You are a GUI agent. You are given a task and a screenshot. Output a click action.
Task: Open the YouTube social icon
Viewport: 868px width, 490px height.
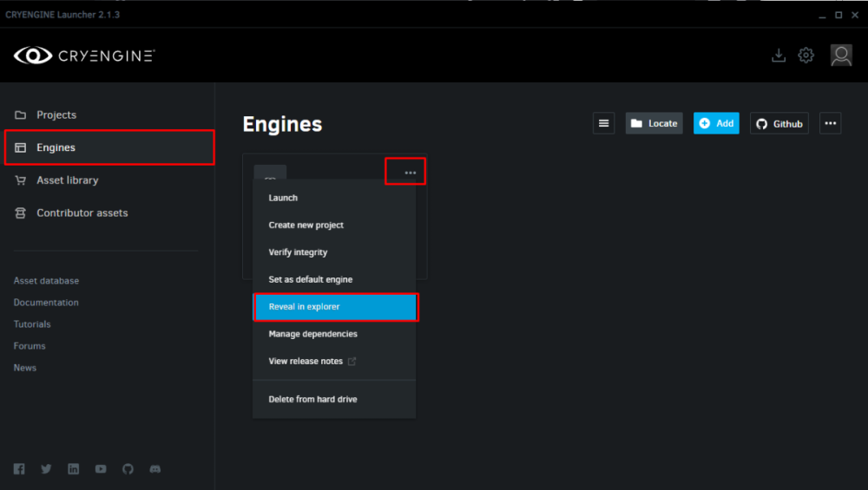[101, 469]
